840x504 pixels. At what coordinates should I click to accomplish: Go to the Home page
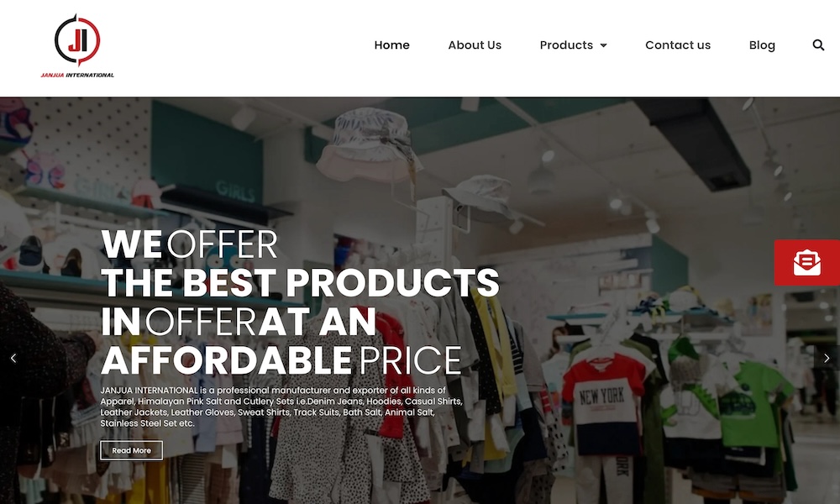tap(391, 45)
